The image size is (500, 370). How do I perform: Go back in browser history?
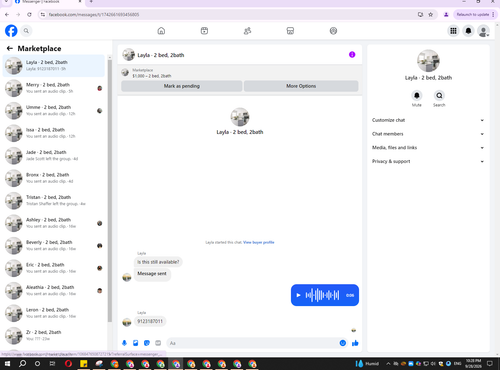click(x=7, y=14)
